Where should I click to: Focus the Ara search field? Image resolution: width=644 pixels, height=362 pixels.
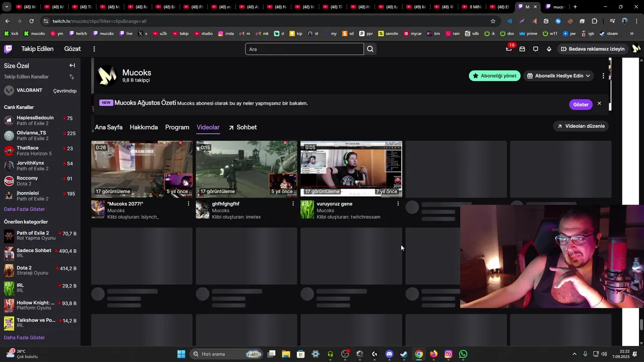click(304, 49)
